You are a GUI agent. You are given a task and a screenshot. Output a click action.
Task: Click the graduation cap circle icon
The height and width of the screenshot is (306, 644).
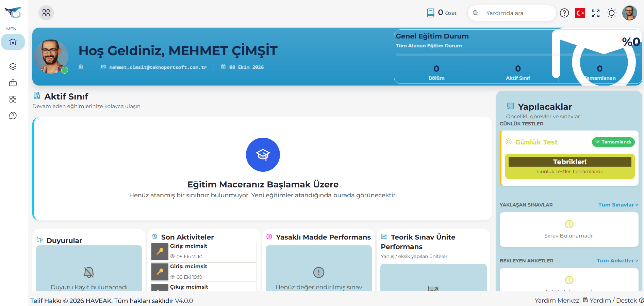tap(263, 155)
